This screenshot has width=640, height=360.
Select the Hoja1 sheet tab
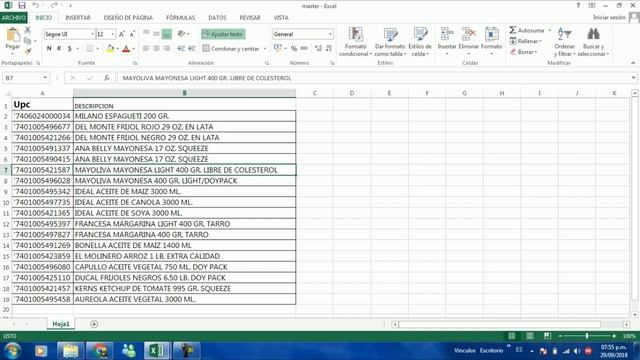pos(61,324)
